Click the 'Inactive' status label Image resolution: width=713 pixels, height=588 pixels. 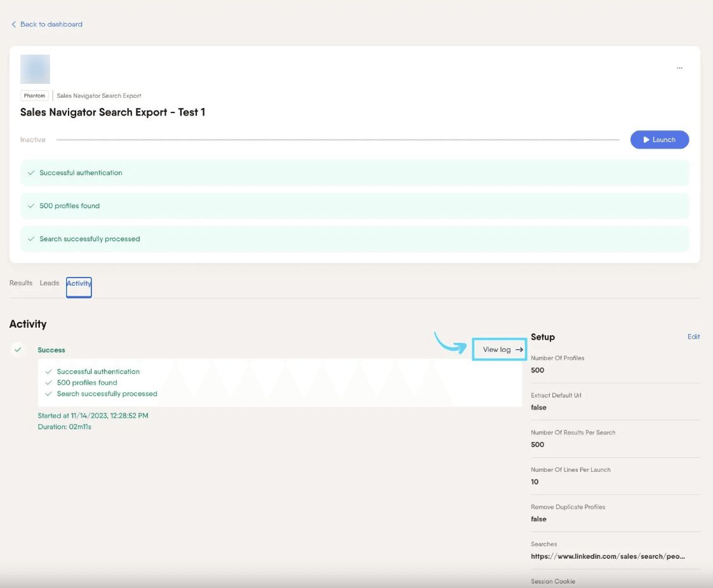click(33, 140)
